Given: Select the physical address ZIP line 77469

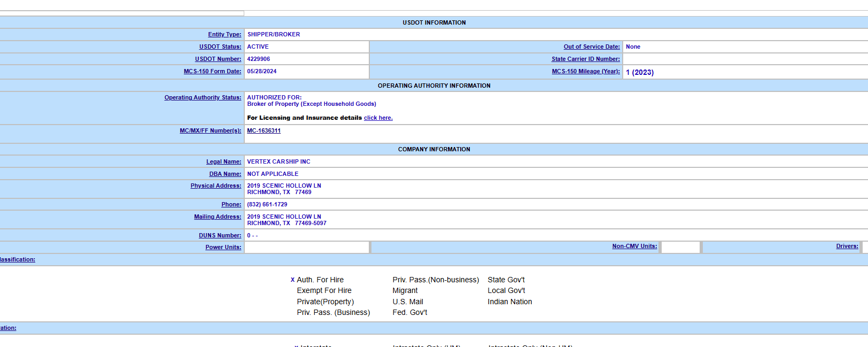Looking at the screenshot, I should pos(279,192).
